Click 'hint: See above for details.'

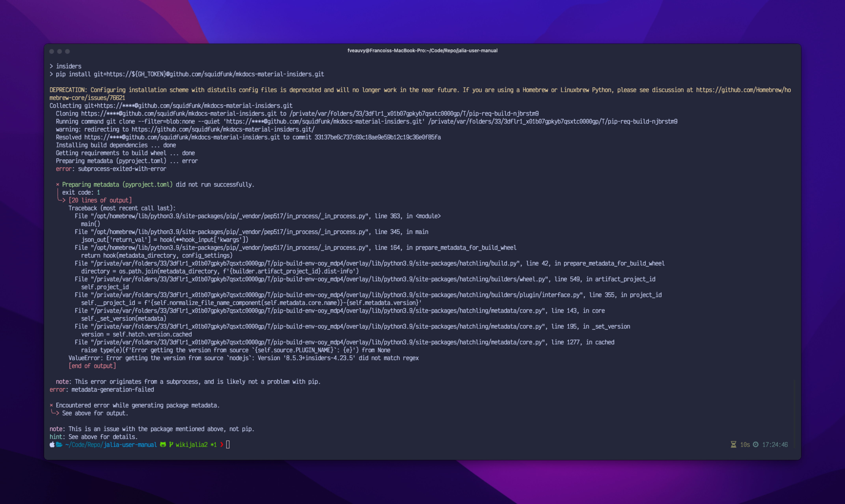click(x=94, y=437)
